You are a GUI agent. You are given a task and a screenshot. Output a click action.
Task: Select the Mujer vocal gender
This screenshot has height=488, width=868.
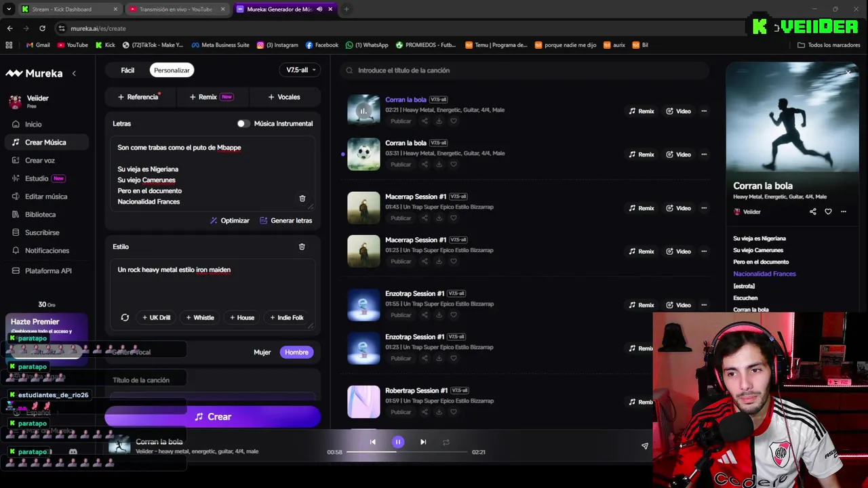(262, 352)
